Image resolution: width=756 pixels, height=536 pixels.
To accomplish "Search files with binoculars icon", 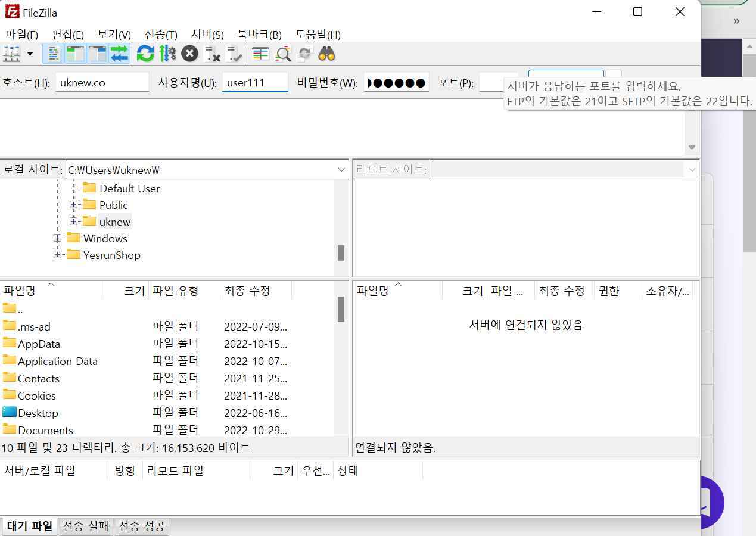I will pos(326,54).
